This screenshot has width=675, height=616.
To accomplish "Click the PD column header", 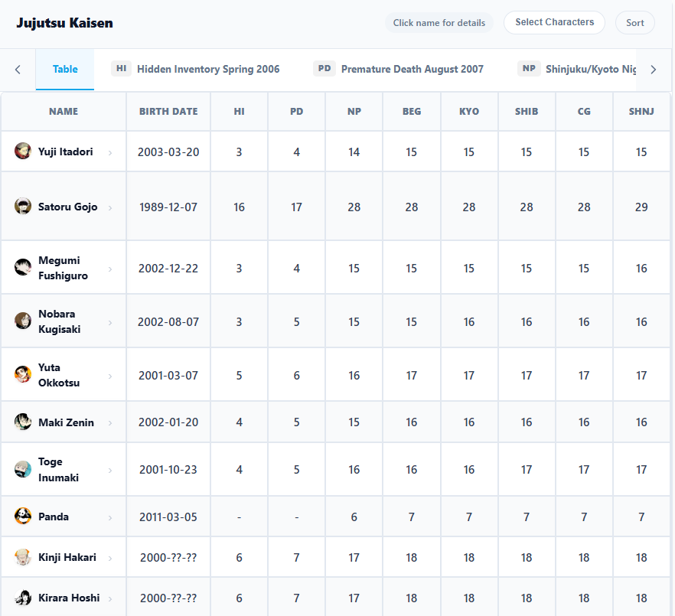I will (297, 112).
